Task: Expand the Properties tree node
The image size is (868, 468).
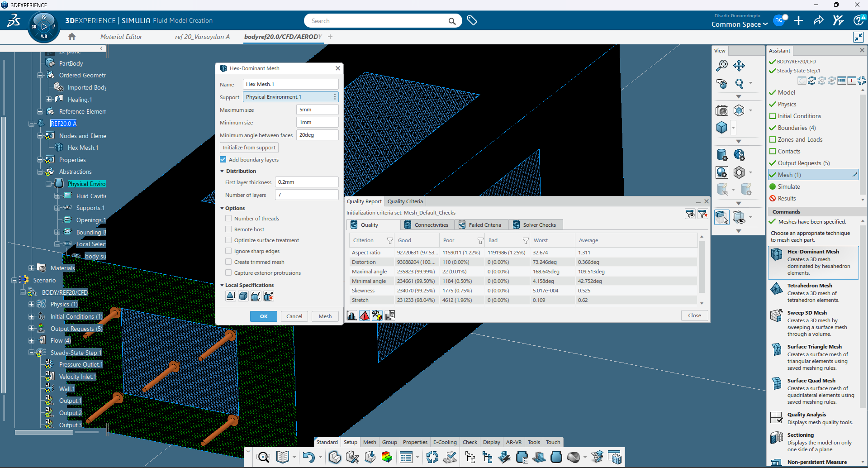Action: click(40, 160)
